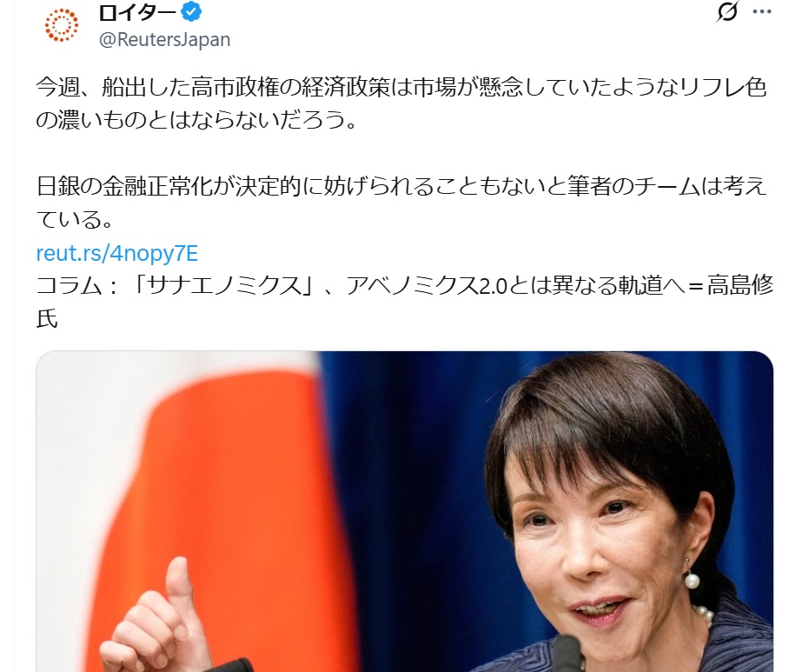Click the pearl earring in the photo
The height and width of the screenshot is (672, 789).
[x=692, y=582]
